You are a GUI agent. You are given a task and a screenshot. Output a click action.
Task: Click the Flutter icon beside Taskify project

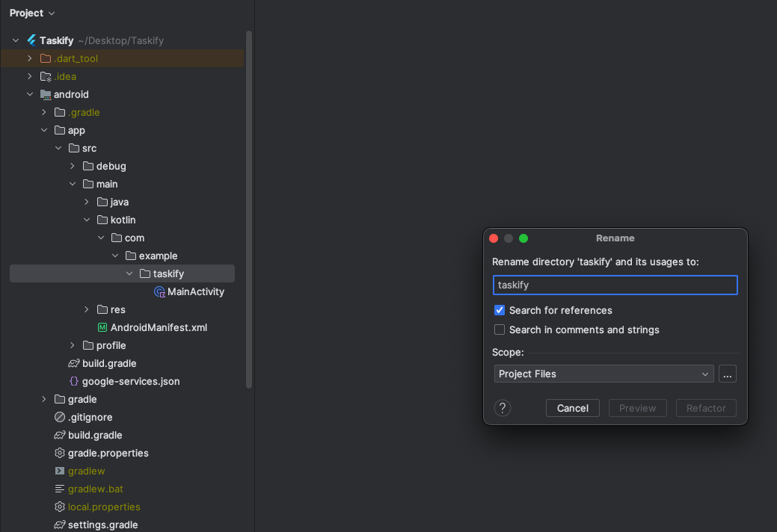[x=31, y=40]
